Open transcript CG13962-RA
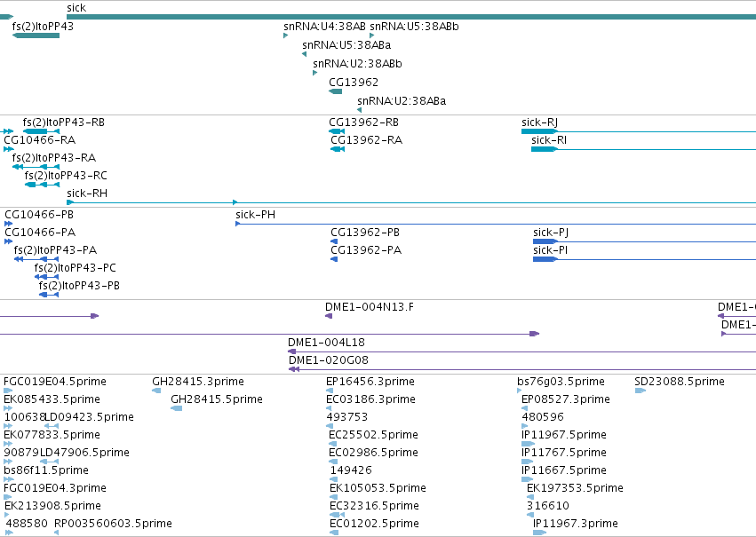This screenshot has width=756, height=537. 366,140
